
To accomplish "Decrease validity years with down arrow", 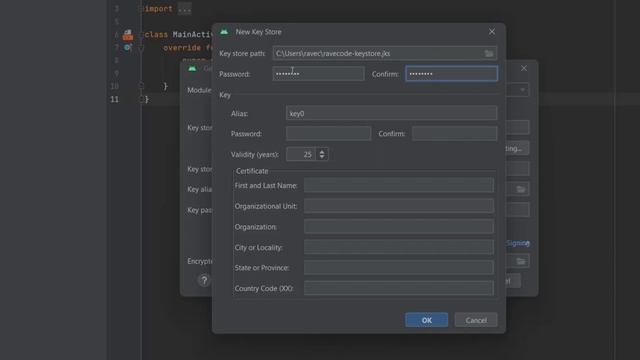I will click(x=322, y=158).
